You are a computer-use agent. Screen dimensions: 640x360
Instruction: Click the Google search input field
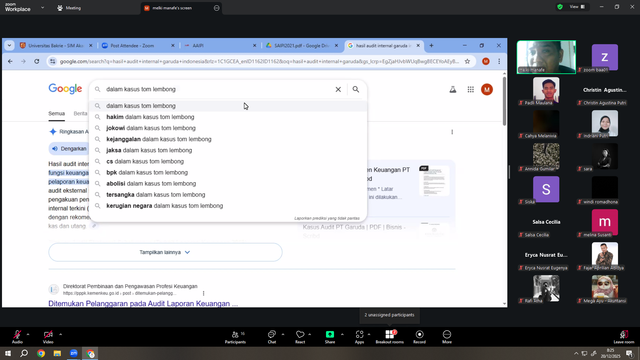(218, 89)
